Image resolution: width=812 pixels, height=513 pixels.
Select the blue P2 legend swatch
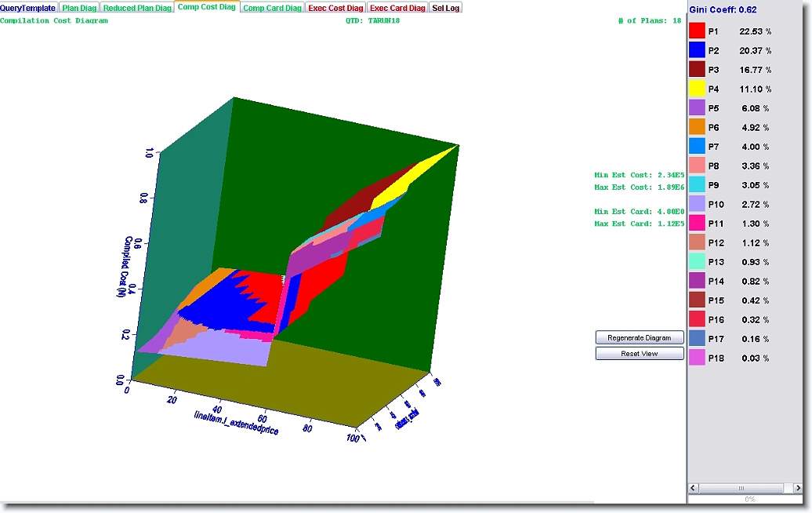tap(697, 50)
